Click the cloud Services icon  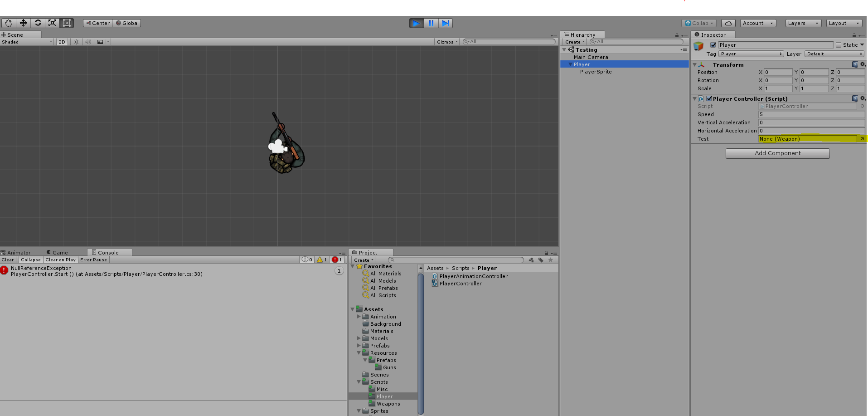(728, 23)
